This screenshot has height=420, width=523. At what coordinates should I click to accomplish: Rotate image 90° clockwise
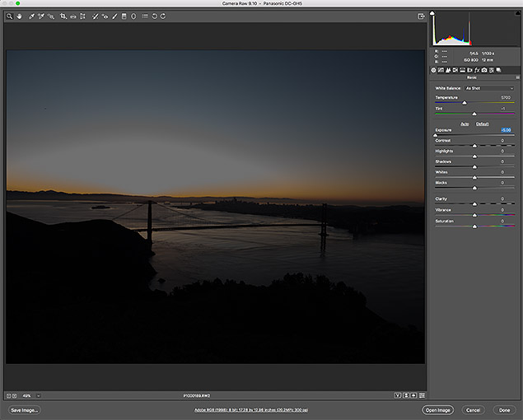[x=163, y=16]
